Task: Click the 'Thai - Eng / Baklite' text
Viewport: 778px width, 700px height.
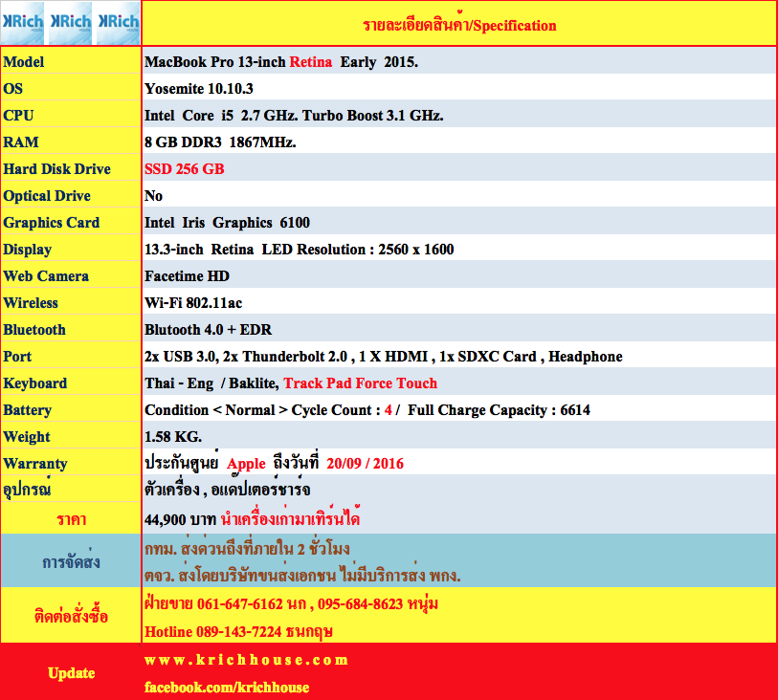Action: (211, 383)
